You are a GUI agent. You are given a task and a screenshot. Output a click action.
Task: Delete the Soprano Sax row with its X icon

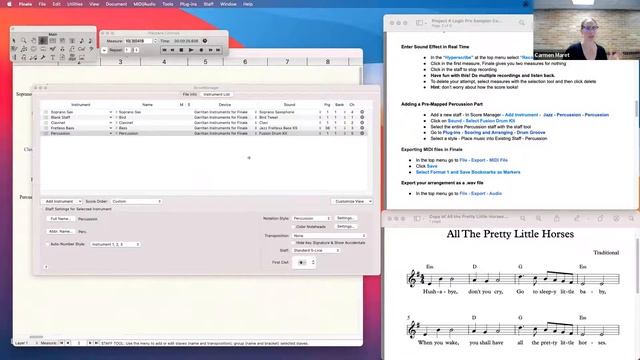[x=362, y=112]
